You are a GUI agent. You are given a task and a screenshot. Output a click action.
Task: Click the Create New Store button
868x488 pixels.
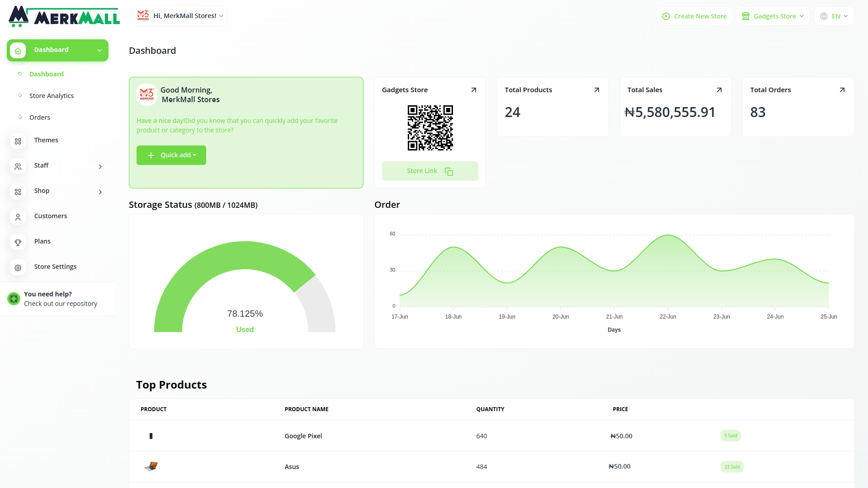(x=694, y=16)
